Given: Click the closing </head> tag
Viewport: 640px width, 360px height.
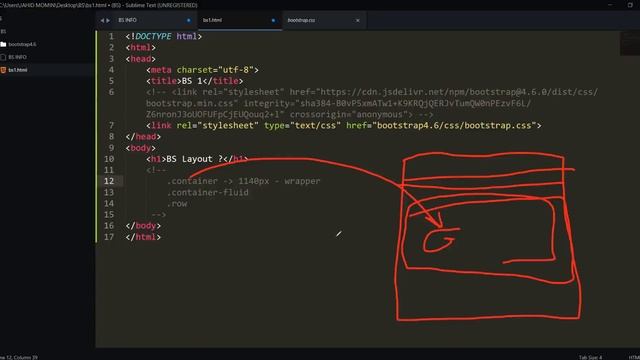Looking at the screenshot, I should [143, 136].
